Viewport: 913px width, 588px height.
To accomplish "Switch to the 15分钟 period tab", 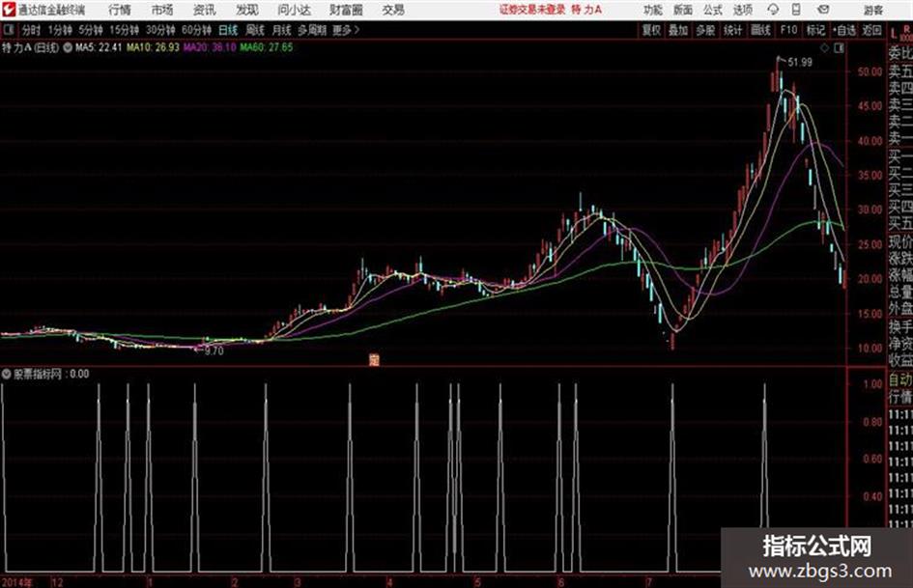I will click(x=125, y=30).
